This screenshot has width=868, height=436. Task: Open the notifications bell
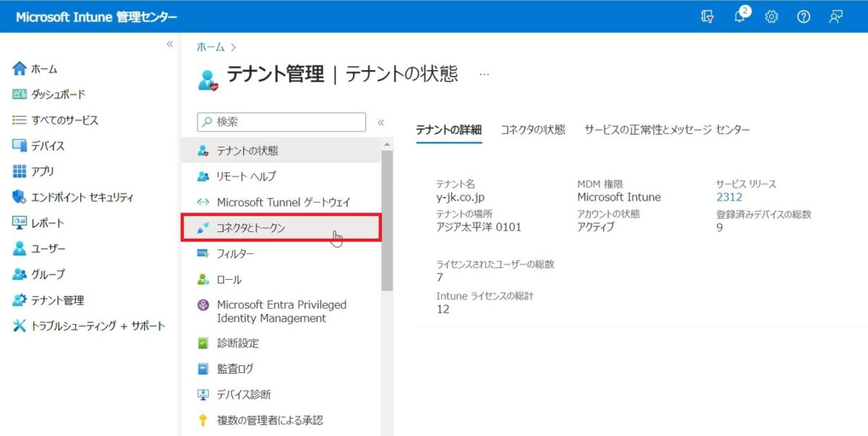pyautogui.click(x=739, y=16)
